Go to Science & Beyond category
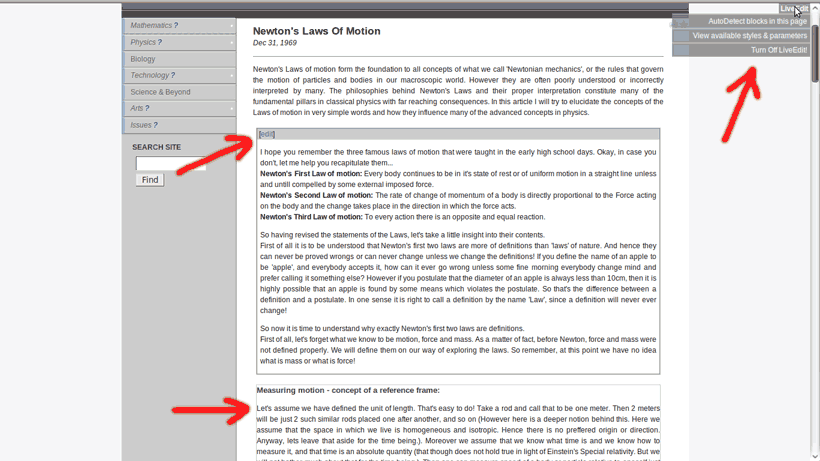 click(x=160, y=92)
